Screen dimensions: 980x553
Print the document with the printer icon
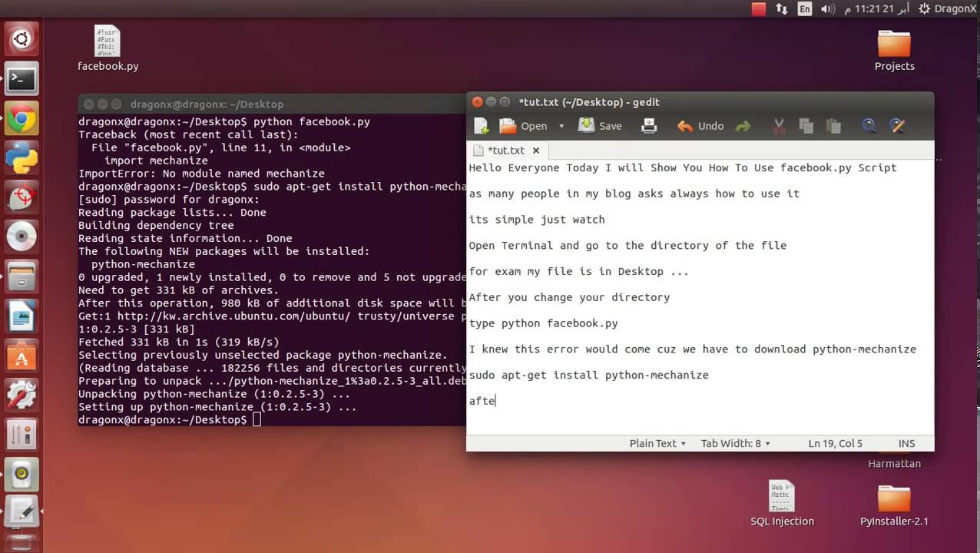click(x=649, y=126)
